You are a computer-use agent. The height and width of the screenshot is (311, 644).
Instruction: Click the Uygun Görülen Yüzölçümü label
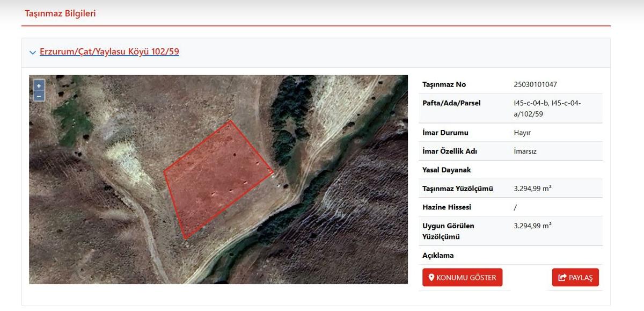[x=448, y=231]
